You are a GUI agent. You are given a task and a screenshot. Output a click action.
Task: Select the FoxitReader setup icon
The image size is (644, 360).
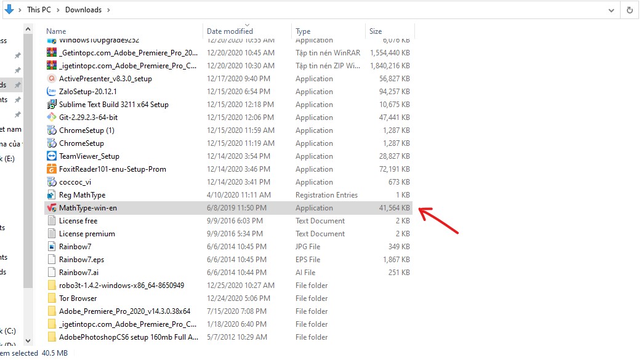(x=51, y=169)
